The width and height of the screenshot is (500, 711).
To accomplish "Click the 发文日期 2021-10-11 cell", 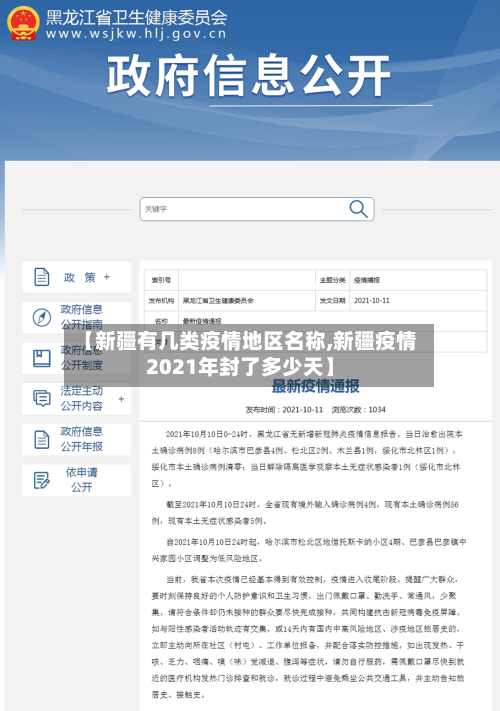I will [418, 300].
